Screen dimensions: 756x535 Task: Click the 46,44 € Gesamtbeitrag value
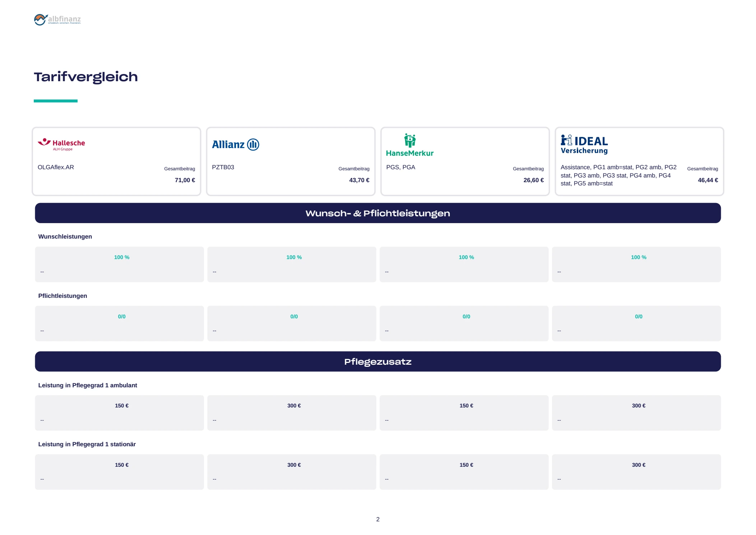point(708,180)
